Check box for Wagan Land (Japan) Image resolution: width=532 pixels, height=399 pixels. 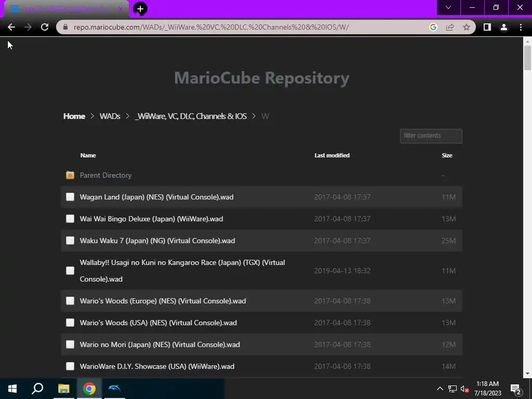[x=70, y=197]
